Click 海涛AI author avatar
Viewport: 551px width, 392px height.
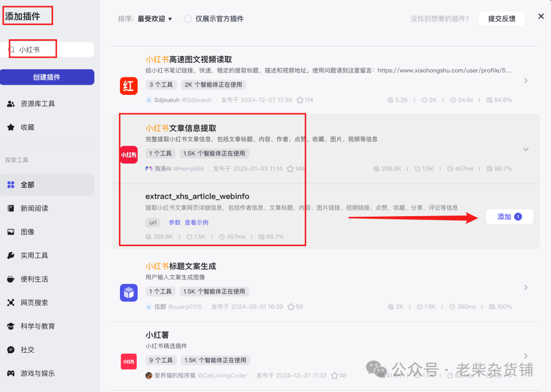point(148,169)
